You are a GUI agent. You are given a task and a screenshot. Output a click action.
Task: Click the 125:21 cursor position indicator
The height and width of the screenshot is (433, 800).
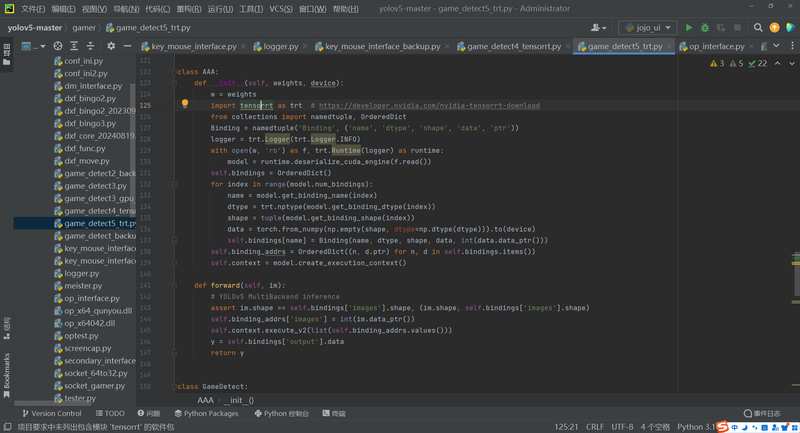pos(566,427)
